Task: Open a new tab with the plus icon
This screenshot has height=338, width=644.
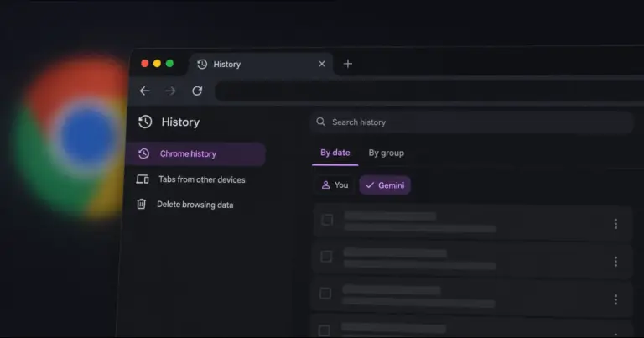Action: (348, 64)
